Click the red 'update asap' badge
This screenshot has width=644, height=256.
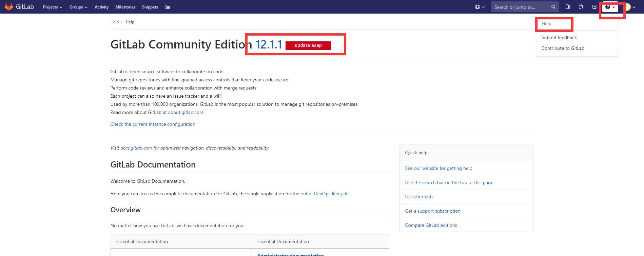pyautogui.click(x=308, y=45)
